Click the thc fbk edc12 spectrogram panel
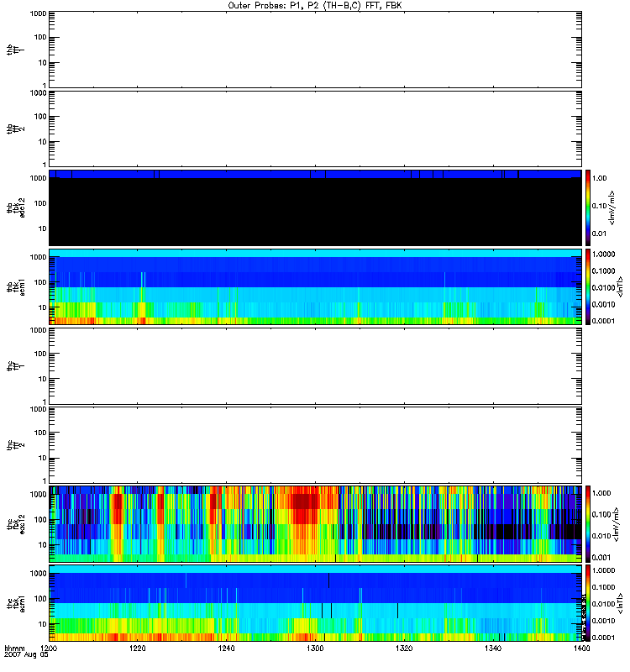 (315, 523)
